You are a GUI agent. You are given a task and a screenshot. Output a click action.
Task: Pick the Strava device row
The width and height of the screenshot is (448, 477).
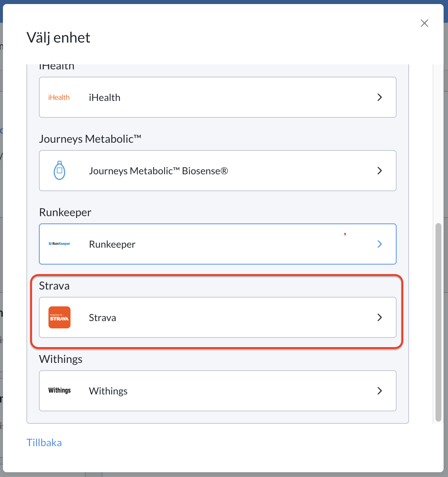(218, 317)
